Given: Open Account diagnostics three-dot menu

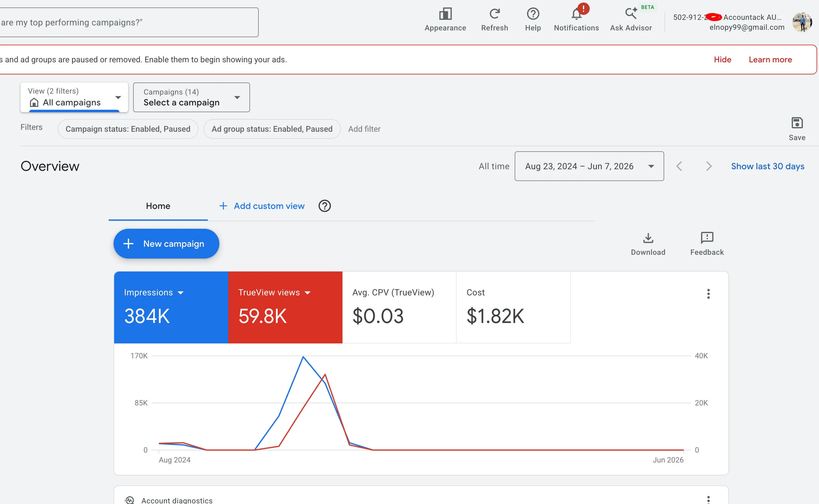Looking at the screenshot, I should (708, 500).
